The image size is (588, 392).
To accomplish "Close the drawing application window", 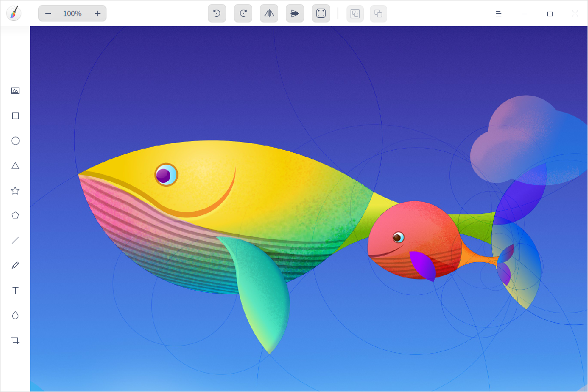I will click(575, 14).
